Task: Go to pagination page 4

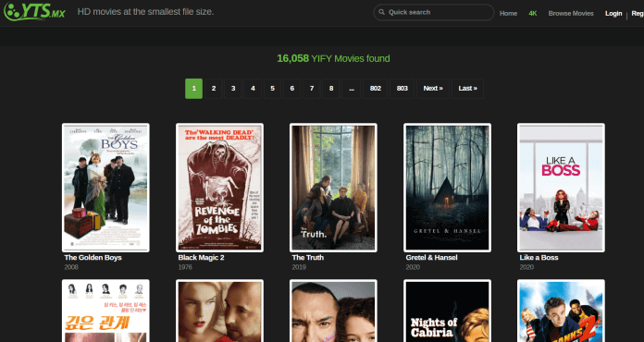Action: pos(253,89)
